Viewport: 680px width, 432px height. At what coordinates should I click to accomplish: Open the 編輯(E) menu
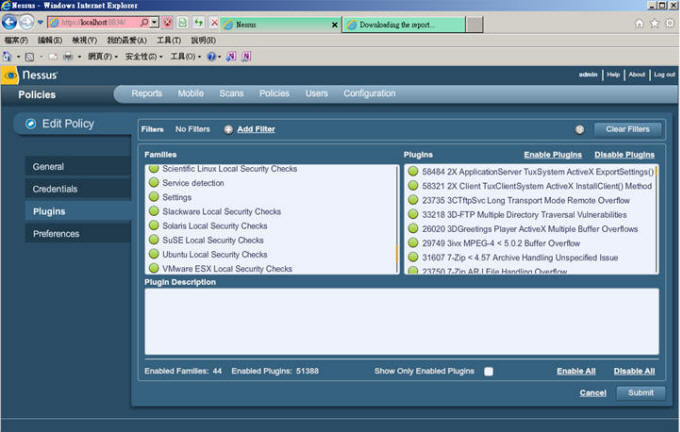(49, 40)
